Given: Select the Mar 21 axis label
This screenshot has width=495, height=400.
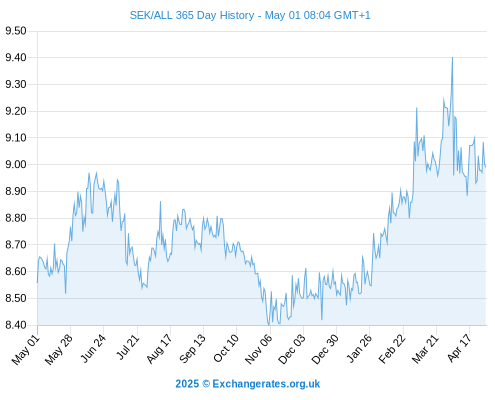Looking at the screenshot, I should 425,349.
